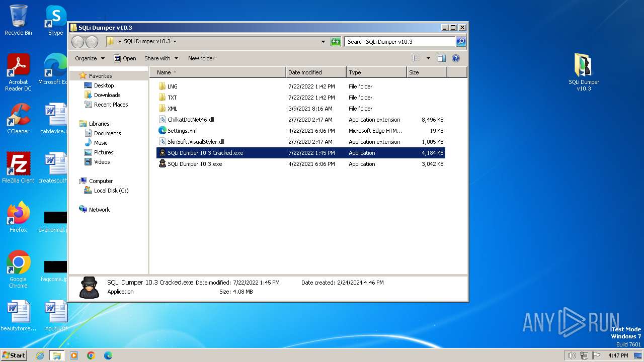The image size is (644, 362).
Task: Click the Open toolbar button
Action: pyautogui.click(x=125, y=58)
